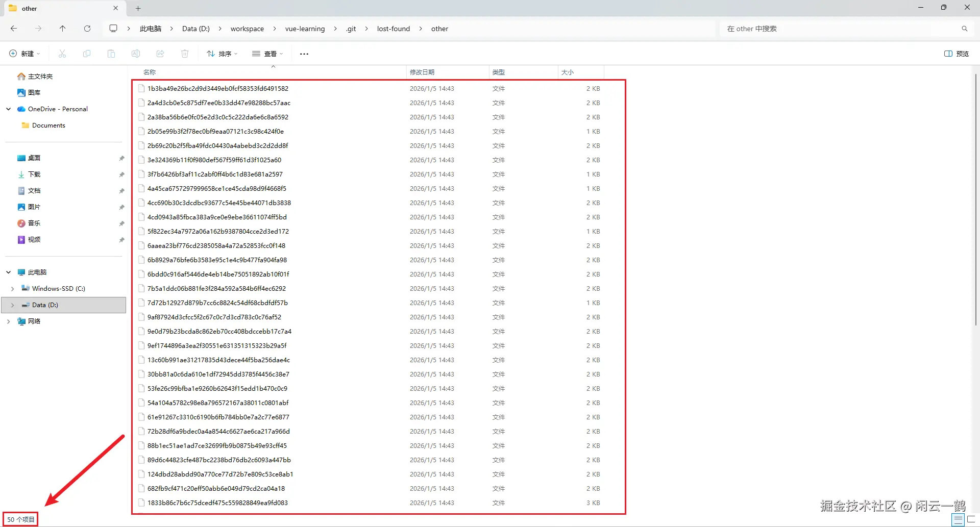Collapse the OneDrive - Personal tree node
980x527 pixels.
coord(9,109)
